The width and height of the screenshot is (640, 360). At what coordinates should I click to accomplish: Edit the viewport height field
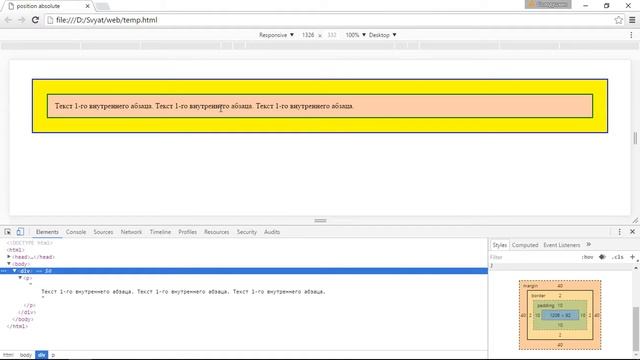click(x=332, y=35)
